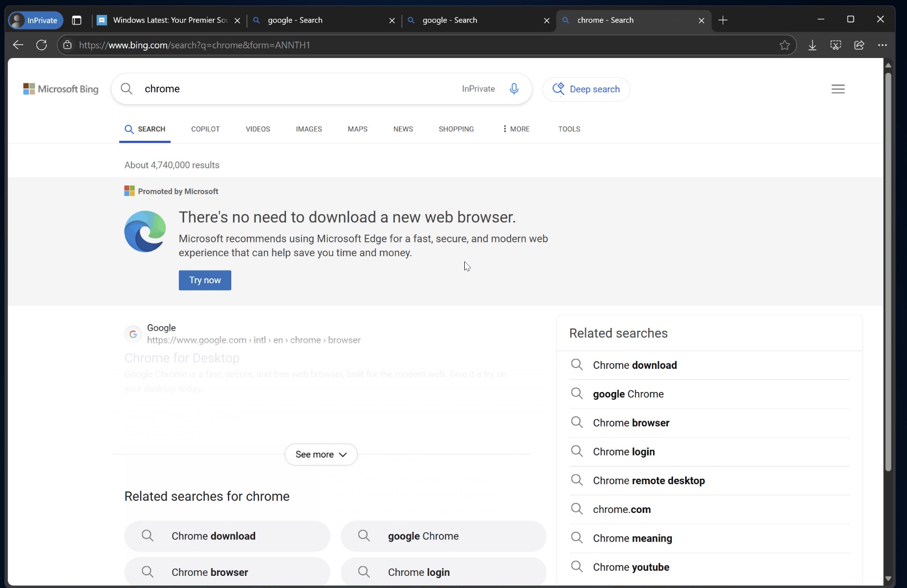Open Bing's Deep search feature

[586, 89]
